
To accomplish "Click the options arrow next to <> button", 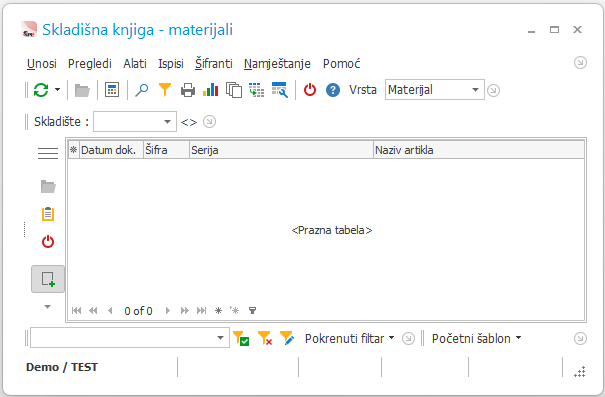I will [209, 122].
